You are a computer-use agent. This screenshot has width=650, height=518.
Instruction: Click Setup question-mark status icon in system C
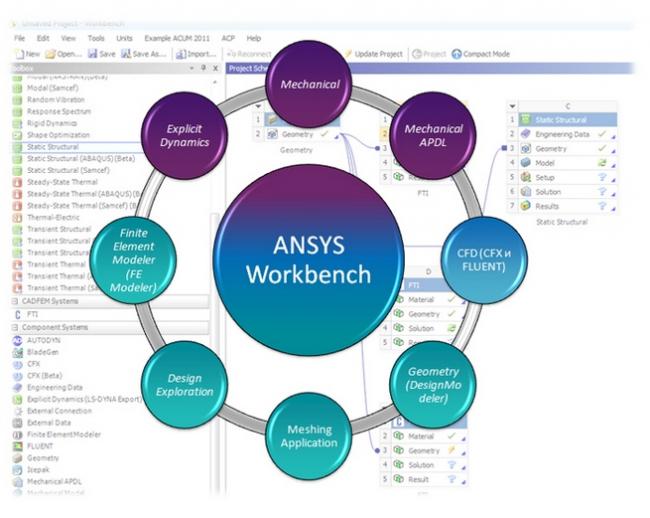point(602,177)
